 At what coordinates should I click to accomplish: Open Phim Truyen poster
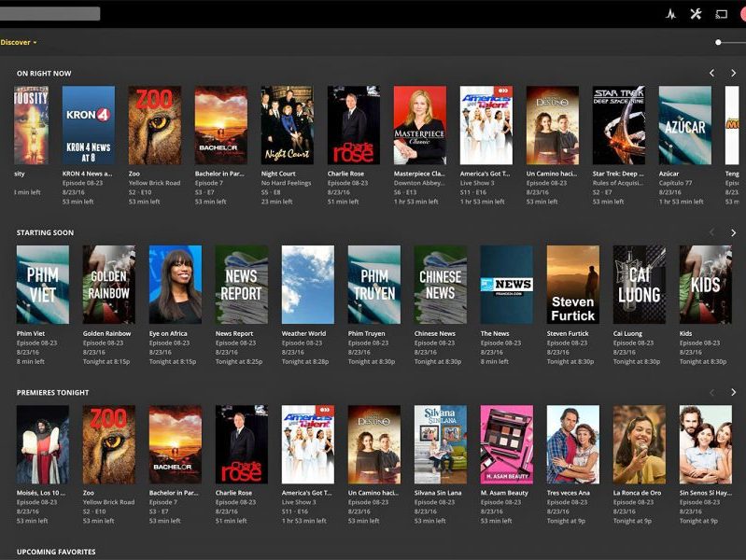tap(374, 285)
